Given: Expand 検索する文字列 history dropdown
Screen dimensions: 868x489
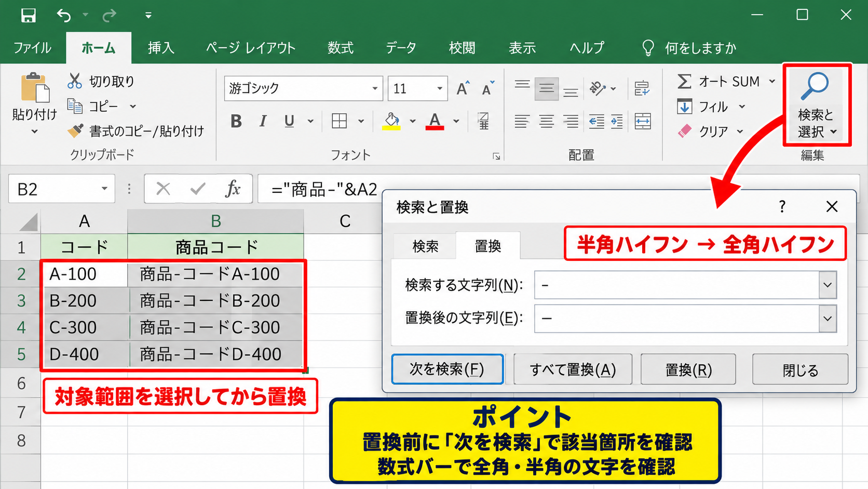Looking at the screenshot, I should pyautogui.click(x=828, y=285).
